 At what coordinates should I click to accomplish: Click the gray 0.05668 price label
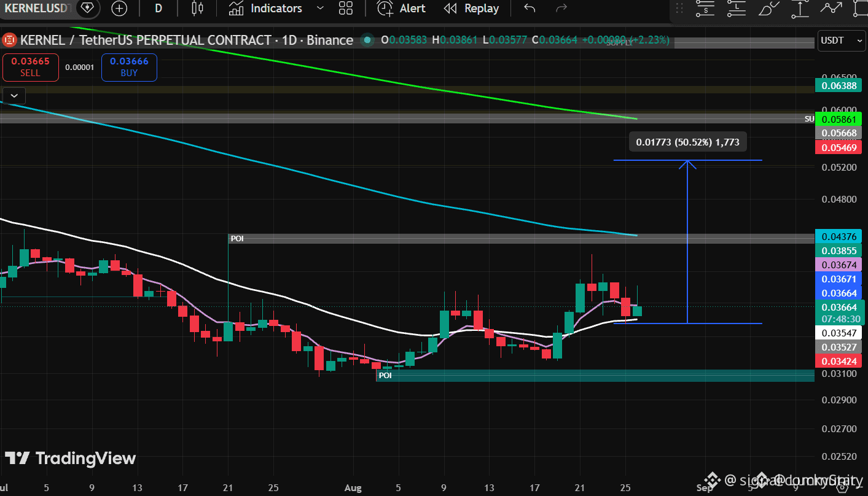point(839,133)
